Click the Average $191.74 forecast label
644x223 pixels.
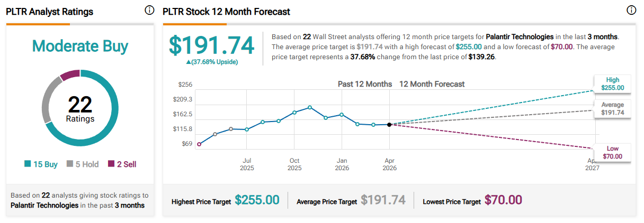tap(612, 109)
